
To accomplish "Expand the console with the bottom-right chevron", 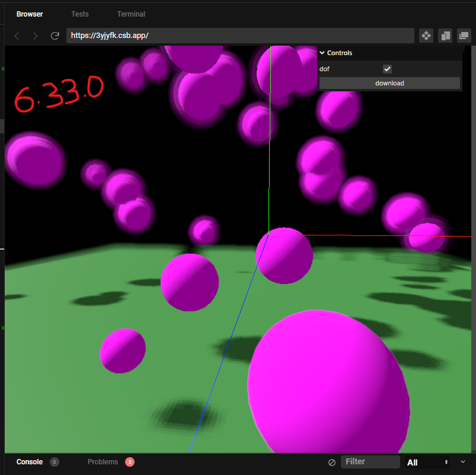I will pyautogui.click(x=463, y=462).
